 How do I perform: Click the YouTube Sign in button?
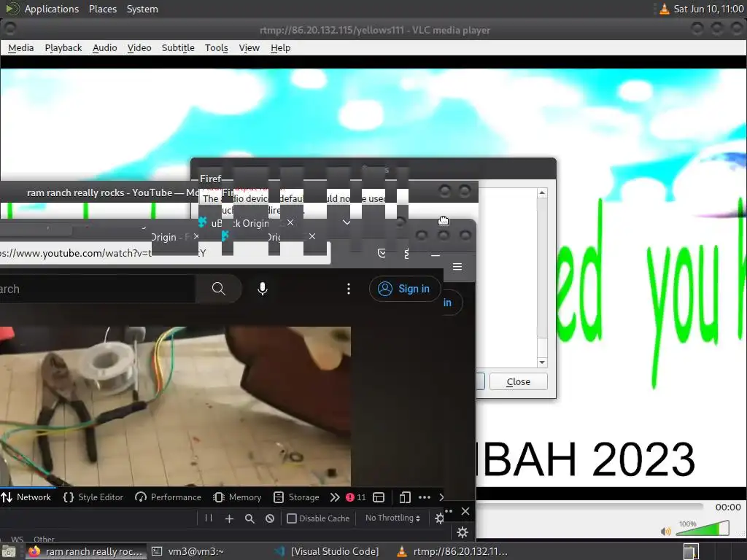pos(404,289)
